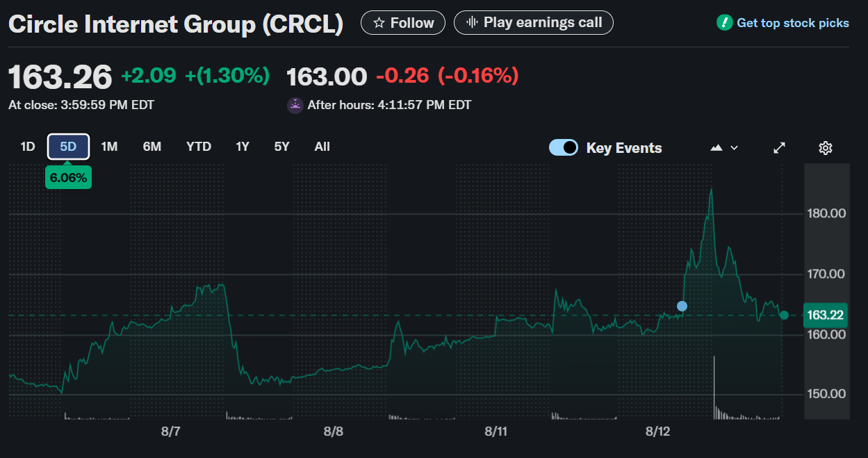
Task: Click the 170.00 y-axis label
Action: pos(826,274)
